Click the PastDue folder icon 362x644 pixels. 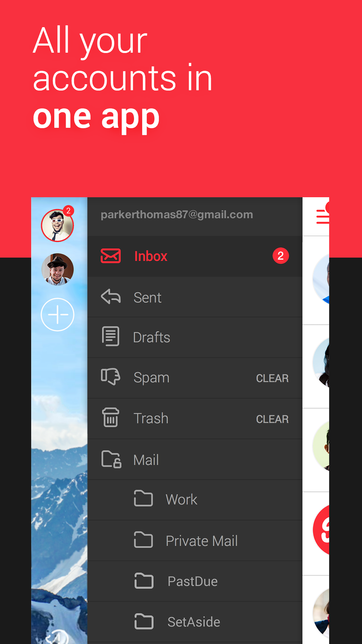pos(144,581)
